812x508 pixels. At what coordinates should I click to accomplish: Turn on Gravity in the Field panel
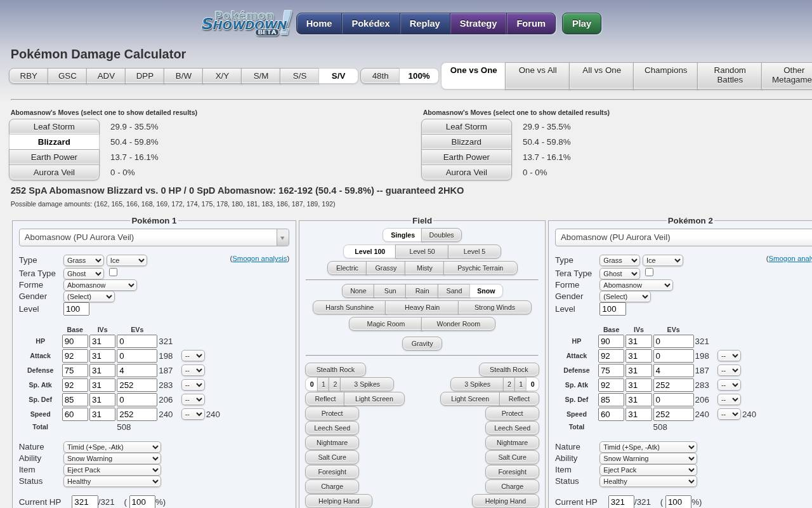pos(422,344)
